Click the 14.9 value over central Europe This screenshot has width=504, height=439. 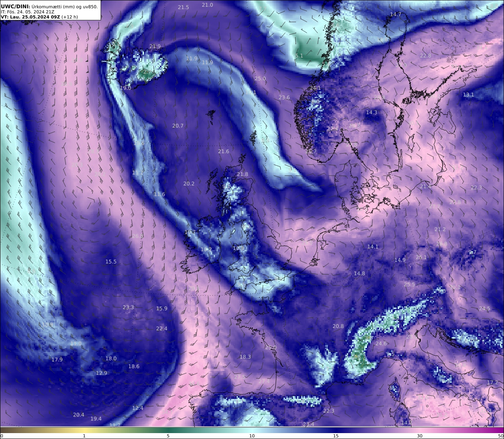400,260
